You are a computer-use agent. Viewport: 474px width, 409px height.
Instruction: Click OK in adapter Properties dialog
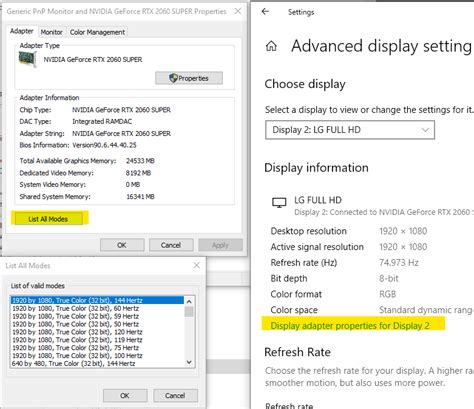(122, 245)
